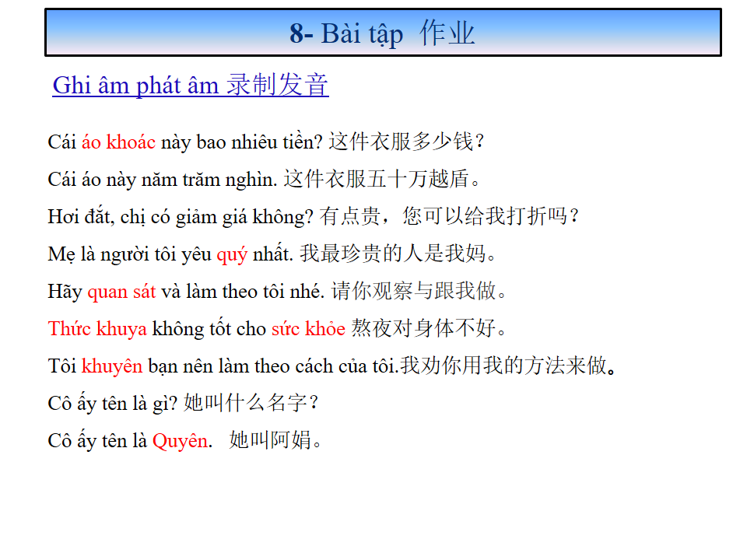Viewport: 747px width, 560px height.
Task: Click the Chinese text "她叫阿娟。"
Action: coord(275,441)
